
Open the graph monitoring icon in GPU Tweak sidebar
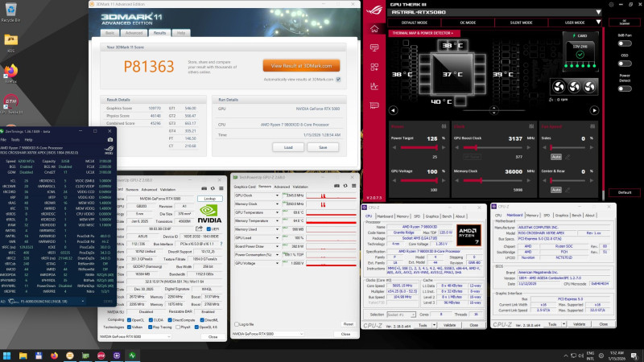pos(374,86)
